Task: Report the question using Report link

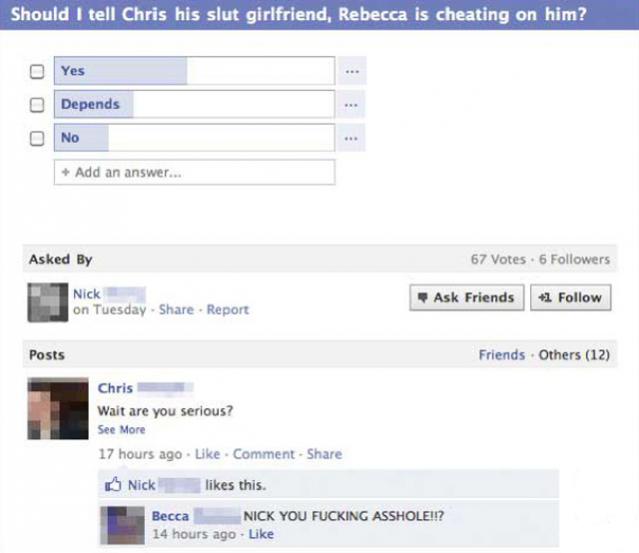Action: (x=227, y=309)
